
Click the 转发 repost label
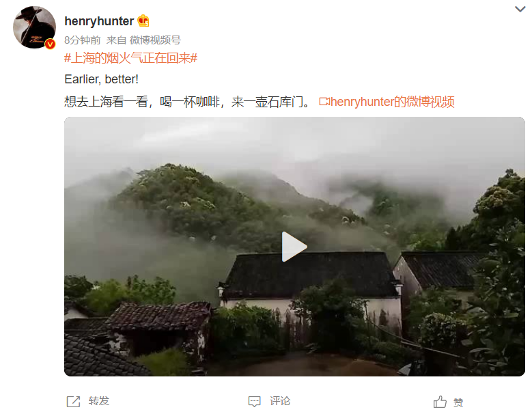[99, 401]
